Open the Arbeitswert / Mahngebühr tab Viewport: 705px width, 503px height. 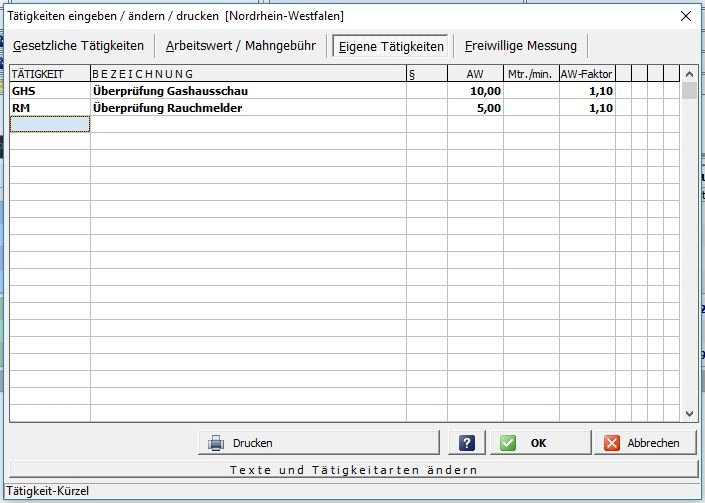[241, 46]
